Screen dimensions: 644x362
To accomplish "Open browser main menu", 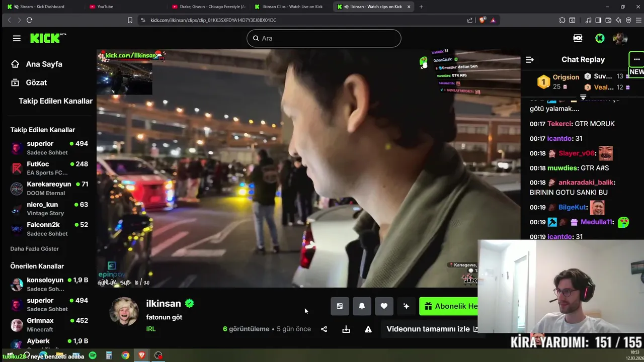I will (637, 20).
